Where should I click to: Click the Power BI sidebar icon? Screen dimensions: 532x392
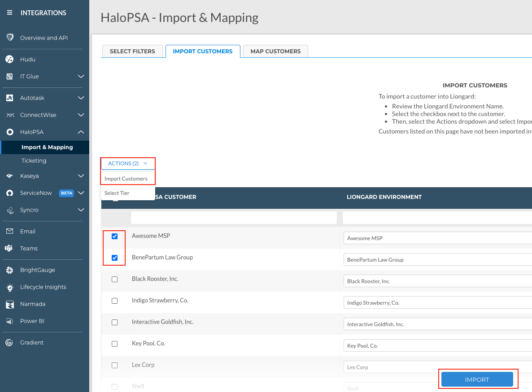9,321
